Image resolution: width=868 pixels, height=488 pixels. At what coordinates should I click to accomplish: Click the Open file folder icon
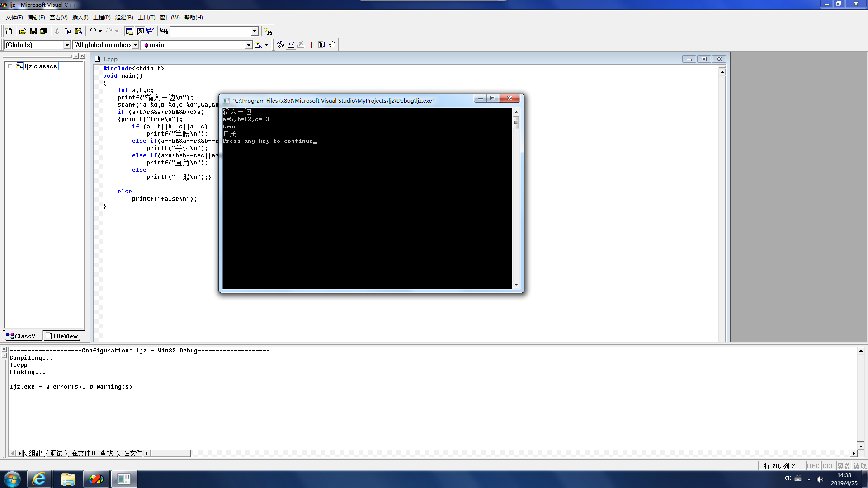[x=23, y=31]
